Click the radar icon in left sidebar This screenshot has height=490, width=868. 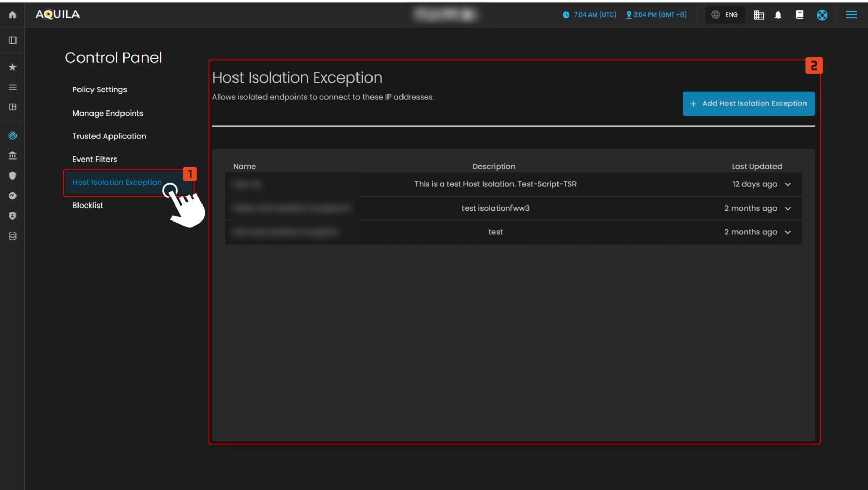click(12, 136)
